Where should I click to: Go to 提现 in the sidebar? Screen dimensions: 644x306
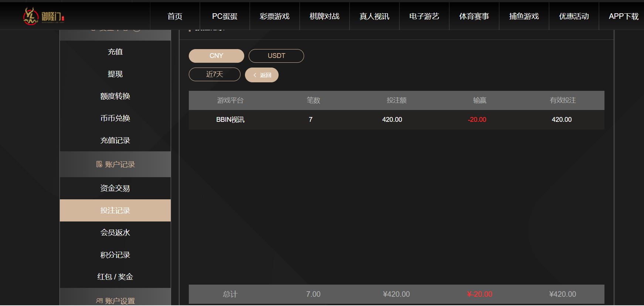click(115, 74)
